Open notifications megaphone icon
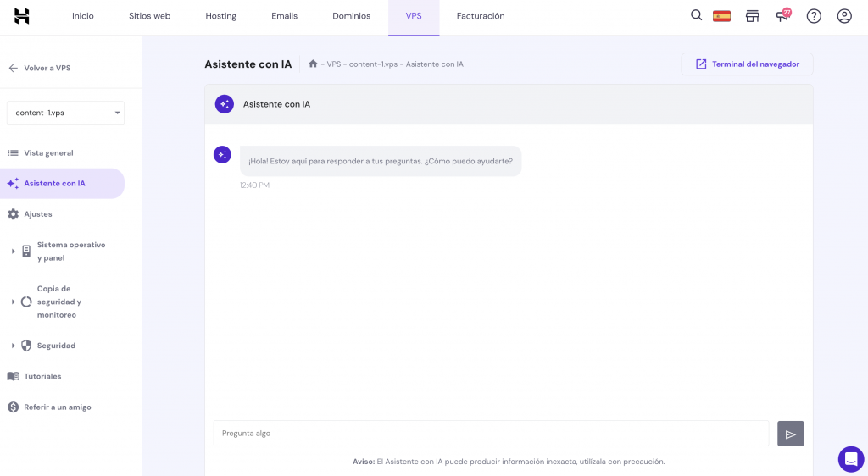The width and height of the screenshot is (868, 476). [782, 16]
